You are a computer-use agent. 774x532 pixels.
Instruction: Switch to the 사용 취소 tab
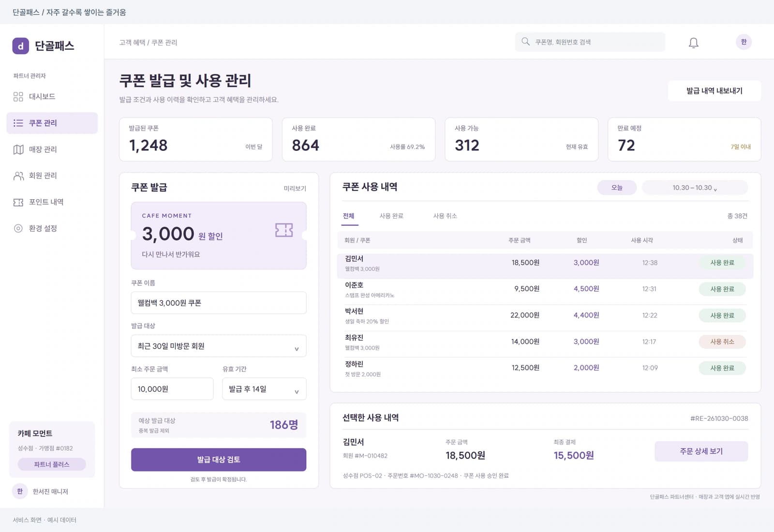[445, 216]
